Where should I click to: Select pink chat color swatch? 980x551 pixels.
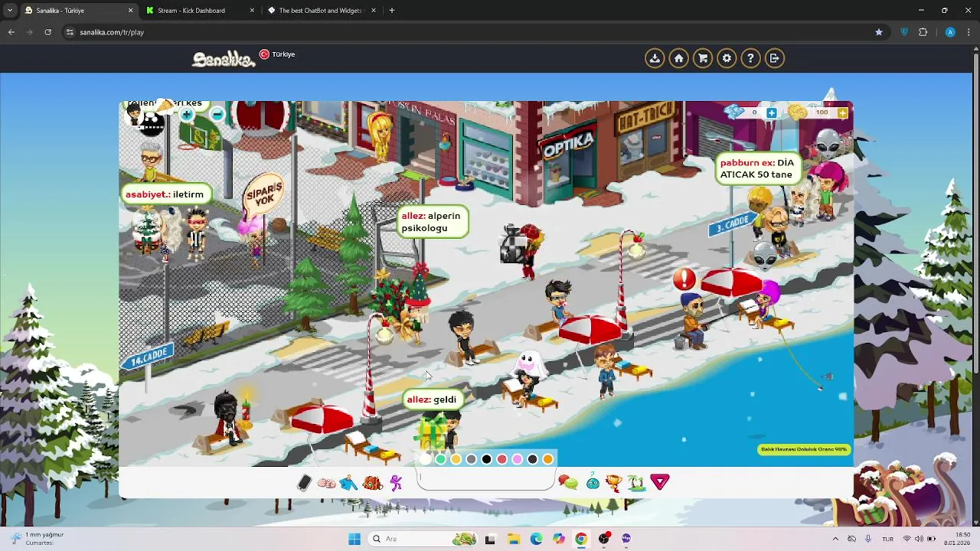pyautogui.click(x=518, y=459)
